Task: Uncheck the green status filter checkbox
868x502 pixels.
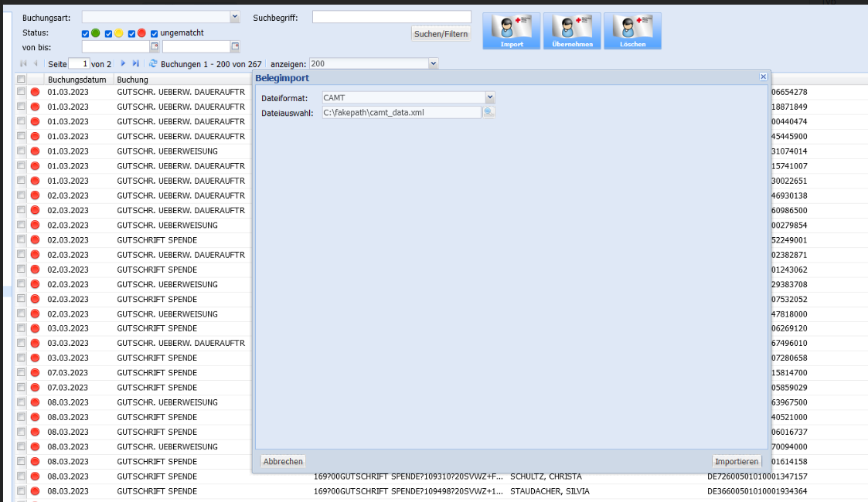Action: (86, 34)
